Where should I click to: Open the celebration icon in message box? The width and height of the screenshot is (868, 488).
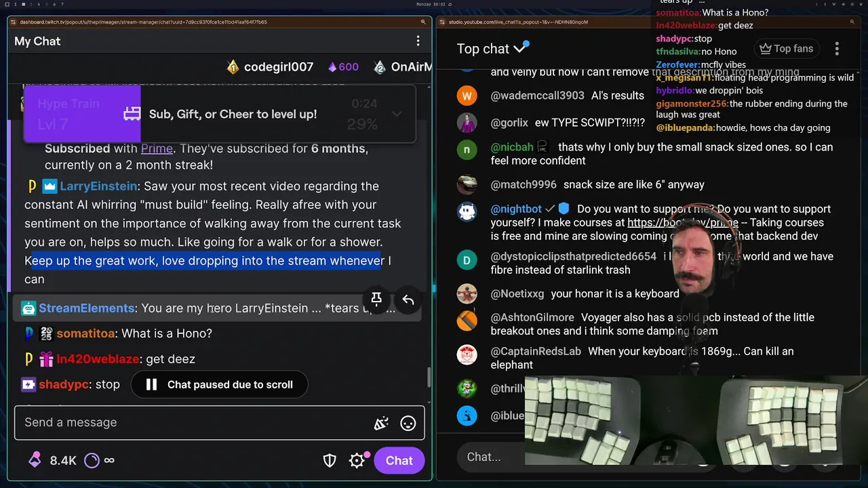coord(381,423)
